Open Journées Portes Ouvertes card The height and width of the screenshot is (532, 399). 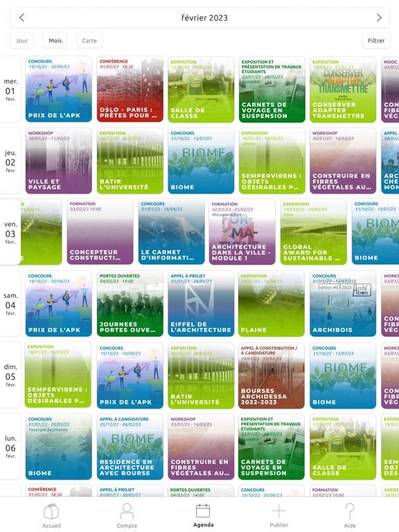(x=130, y=303)
